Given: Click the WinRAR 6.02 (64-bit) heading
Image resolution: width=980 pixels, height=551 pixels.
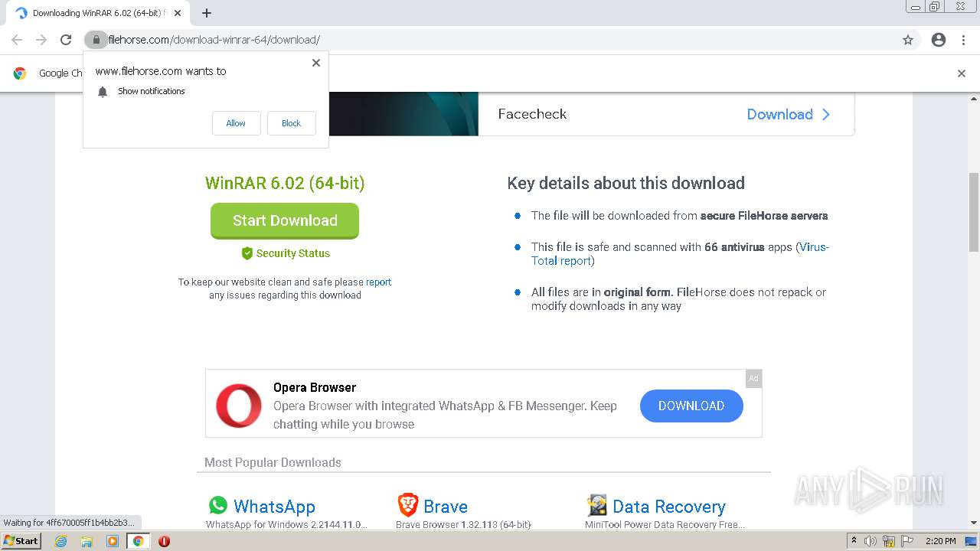Looking at the screenshot, I should click(x=285, y=183).
